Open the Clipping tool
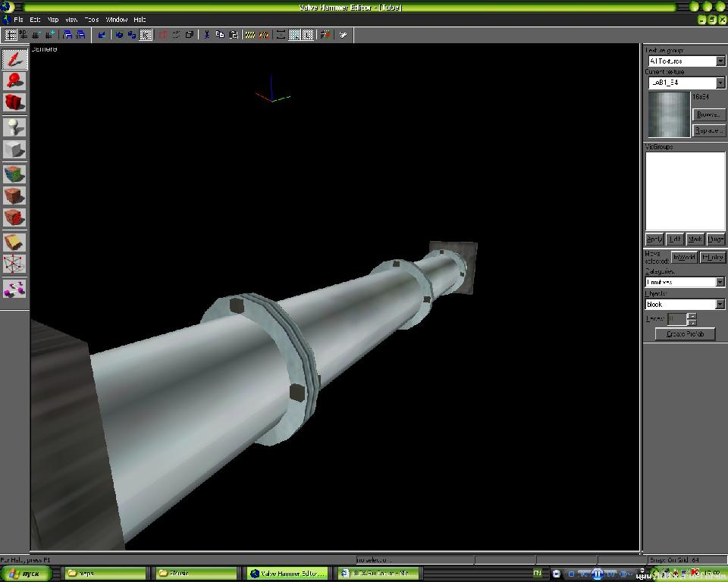 point(14,242)
